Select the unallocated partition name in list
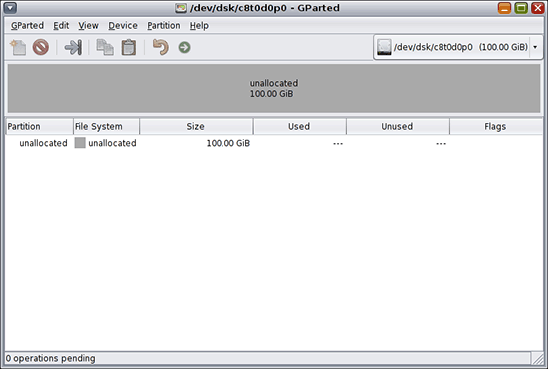Image resolution: width=548 pixels, height=369 pixels. [x=43, y=143]
